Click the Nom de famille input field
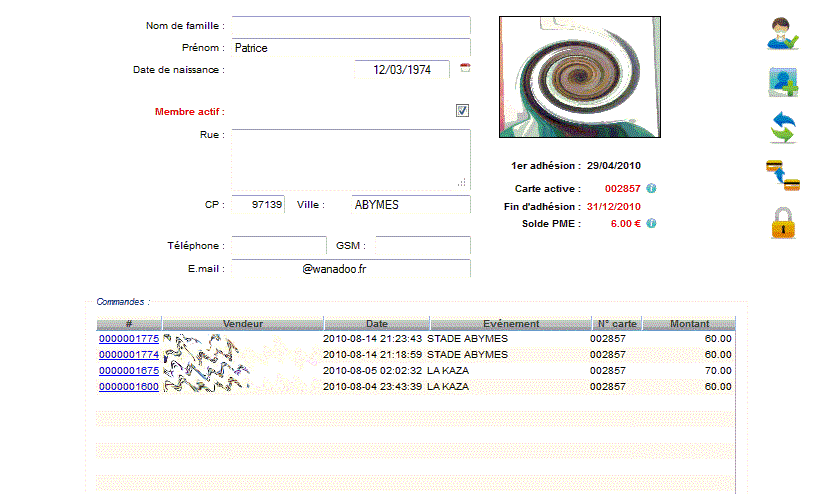This screenshot has height=494, width=827. coord(351,25)
